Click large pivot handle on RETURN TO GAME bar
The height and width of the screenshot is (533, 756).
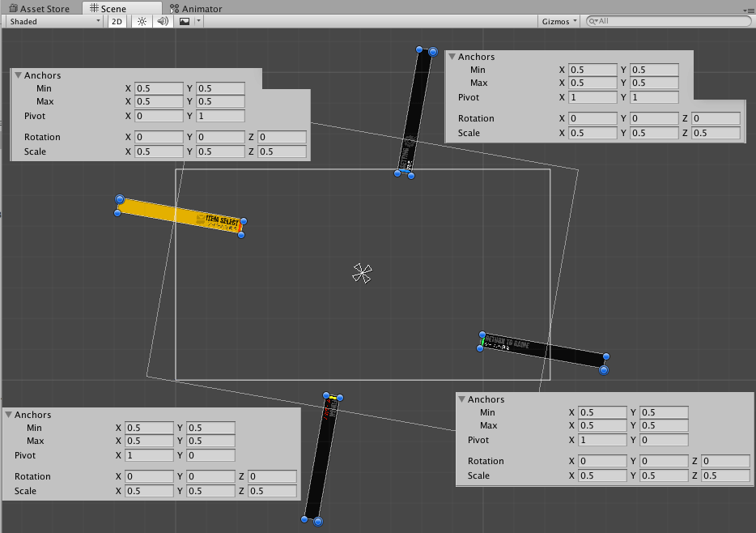(604, 370)
